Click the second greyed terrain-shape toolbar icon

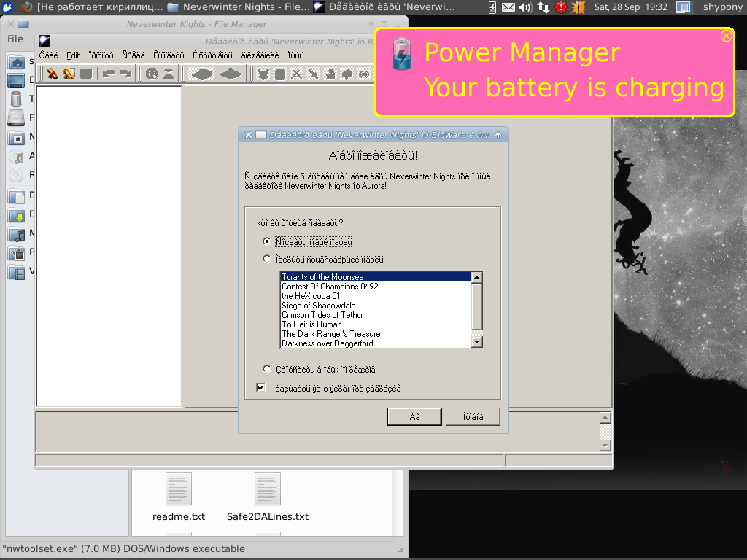coord(231,74)
